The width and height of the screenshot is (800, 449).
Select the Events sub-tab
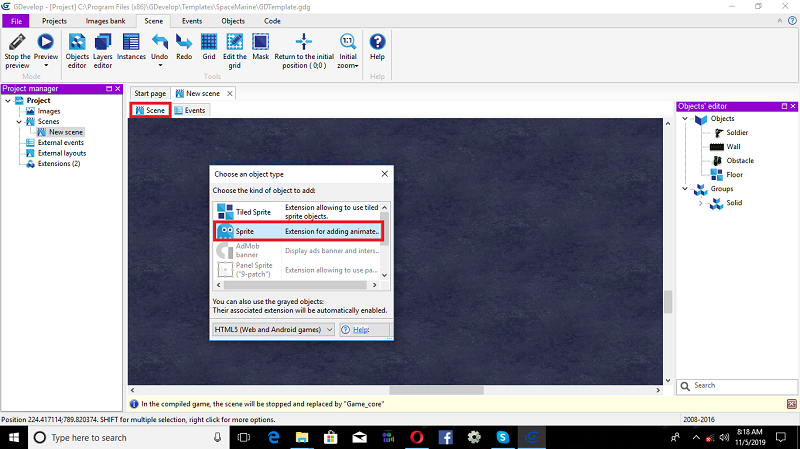click(x=190, y=110)
